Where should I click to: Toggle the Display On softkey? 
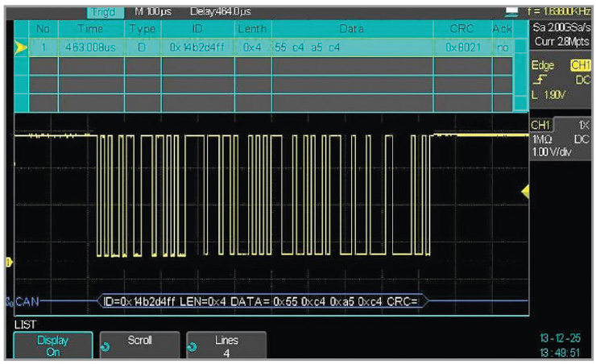tap(52, 345)
